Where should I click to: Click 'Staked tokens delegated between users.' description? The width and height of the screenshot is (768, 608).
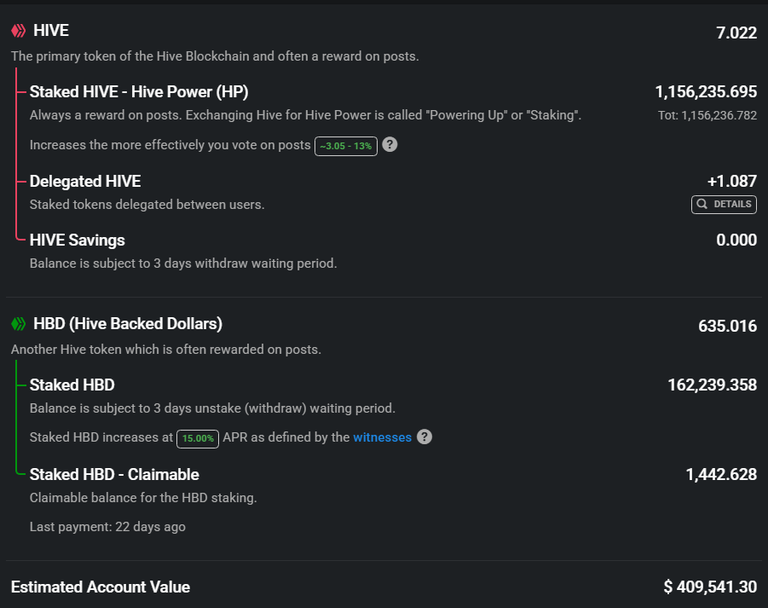coord(147,204)
